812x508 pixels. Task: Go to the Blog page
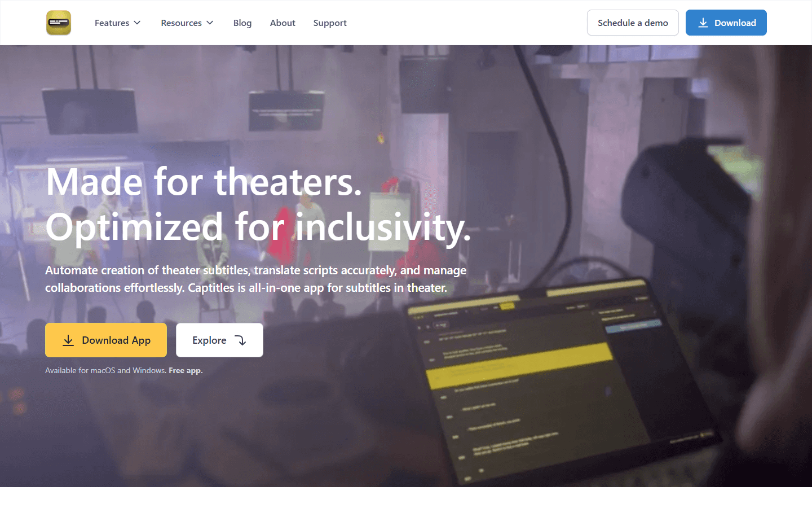242,23
